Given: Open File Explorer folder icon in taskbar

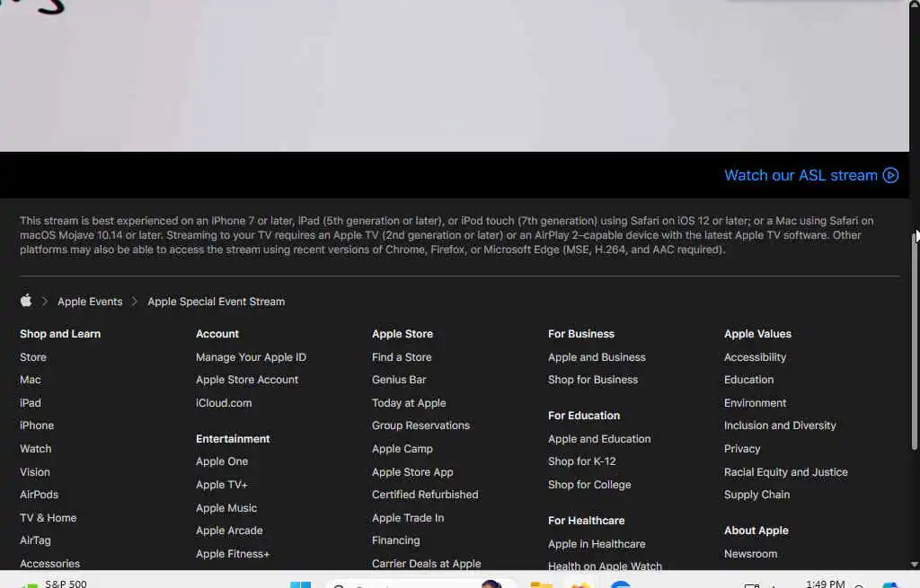Looking at the screenshot, I should point(541,584).
